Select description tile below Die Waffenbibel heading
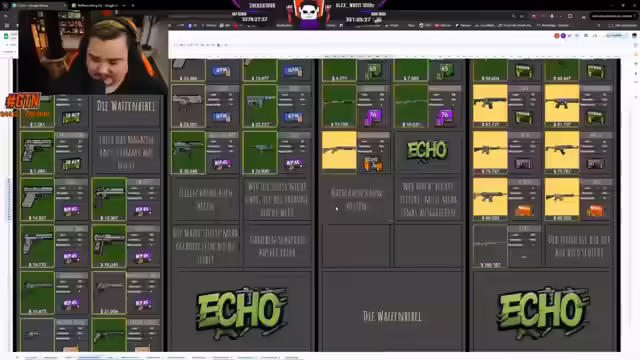This screenshot has height=360, width=640. click(126, 153)
